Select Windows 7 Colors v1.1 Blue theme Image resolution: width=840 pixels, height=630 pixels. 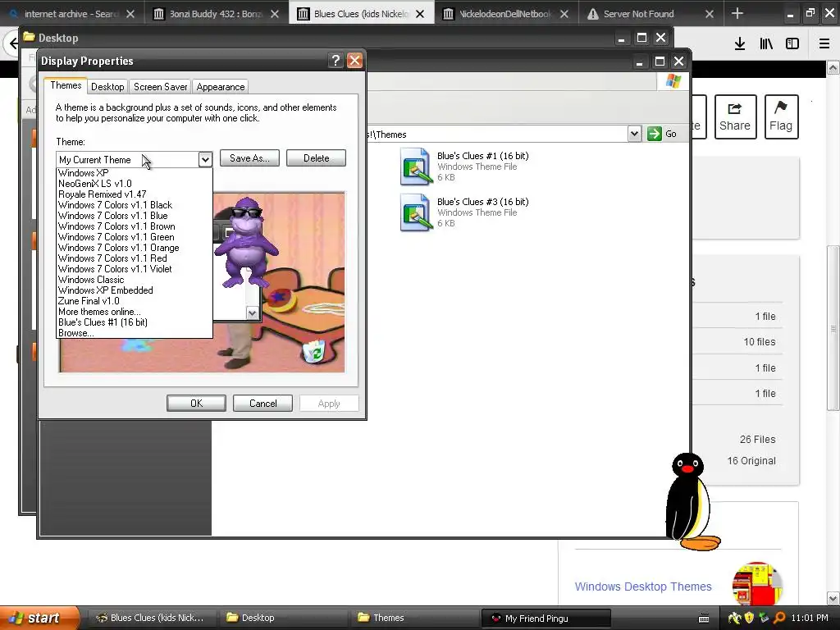tap(135, 216)
